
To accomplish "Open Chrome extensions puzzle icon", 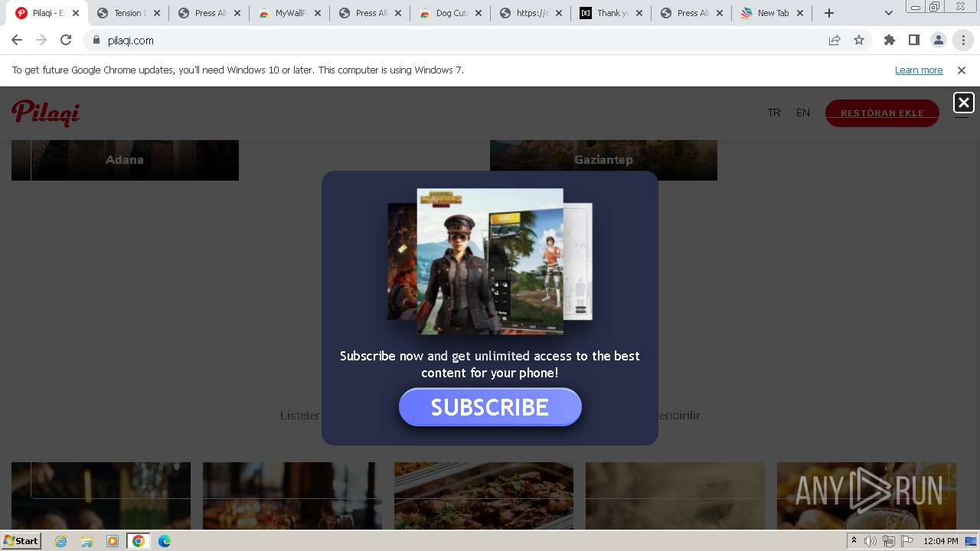I will click(x=890, y=41).
